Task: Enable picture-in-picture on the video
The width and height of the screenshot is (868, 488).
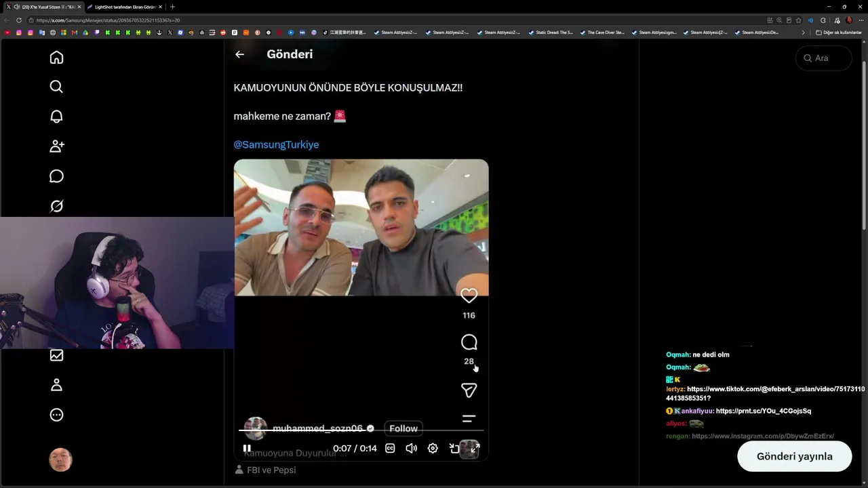Action: click(454, 448)
